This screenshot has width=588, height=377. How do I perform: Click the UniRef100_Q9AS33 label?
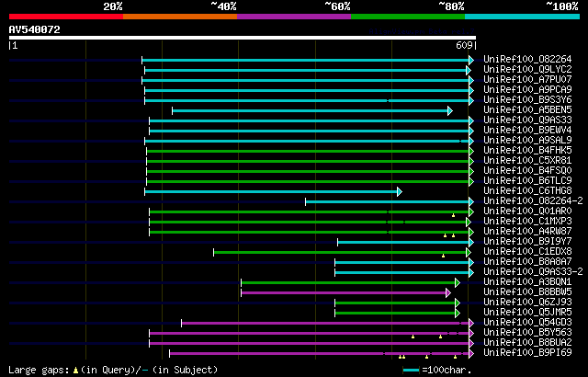[527, 120]
